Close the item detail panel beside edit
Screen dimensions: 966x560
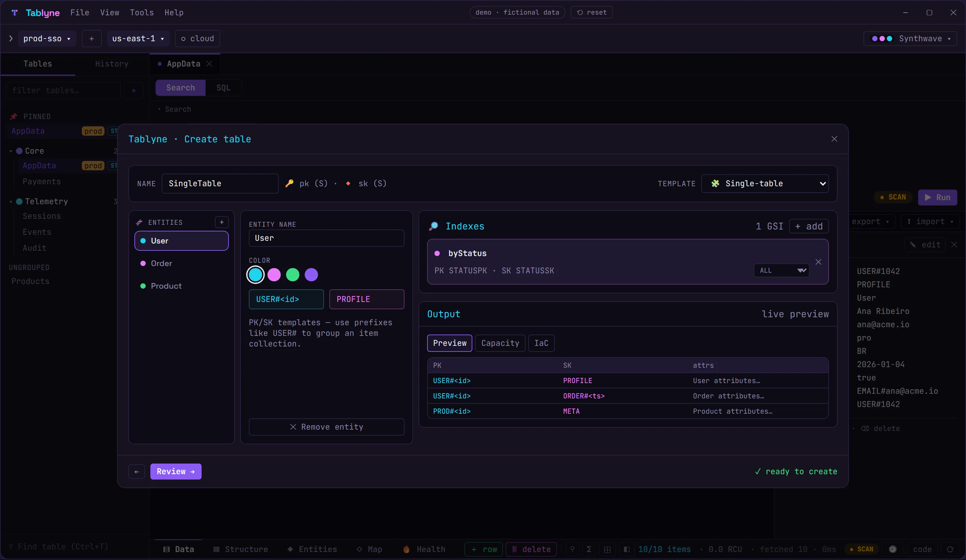[954, 244]
